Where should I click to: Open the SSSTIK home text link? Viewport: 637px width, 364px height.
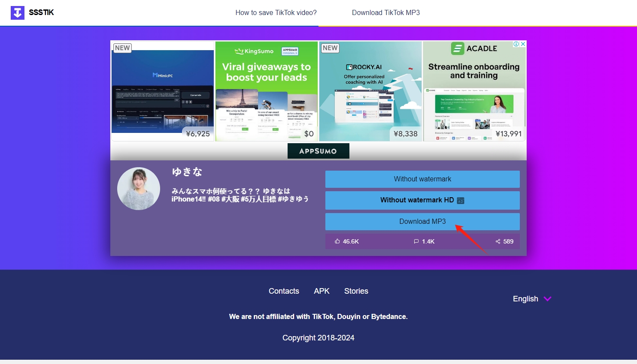click(41, 12)
